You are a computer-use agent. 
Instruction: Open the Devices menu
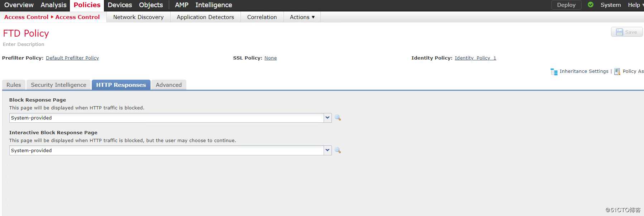tap(120, 5)
